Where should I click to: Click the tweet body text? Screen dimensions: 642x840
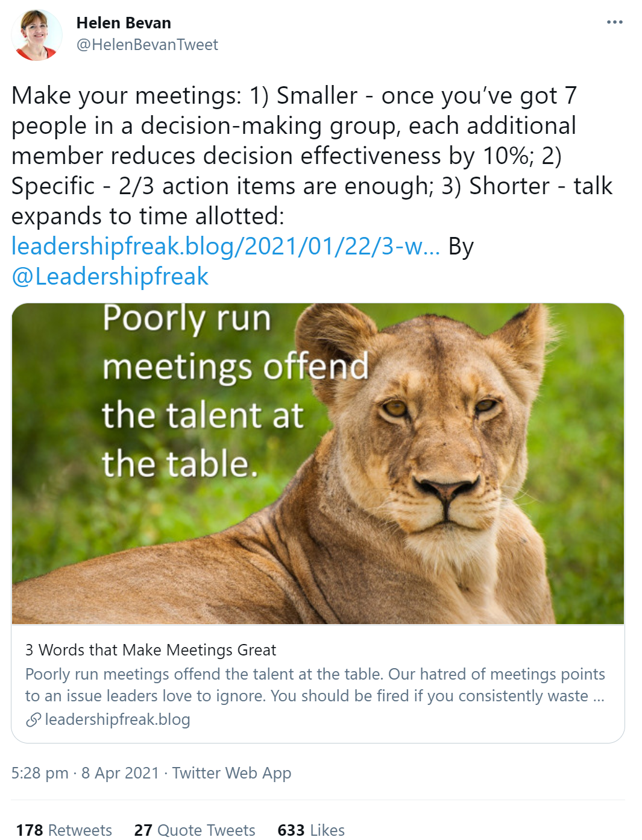pyautogui.click(x=312, y=156)
